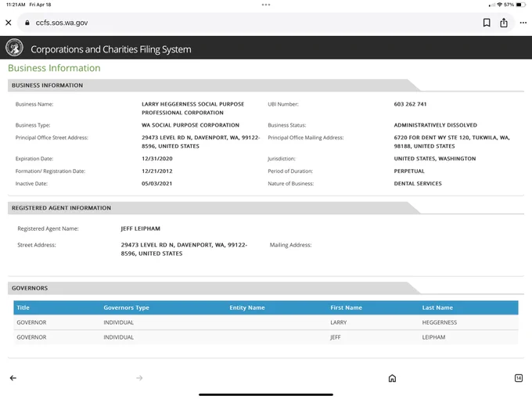532x399 pixels.
Task: Select UBI number 603 262 741
Action: coord(410,104)
